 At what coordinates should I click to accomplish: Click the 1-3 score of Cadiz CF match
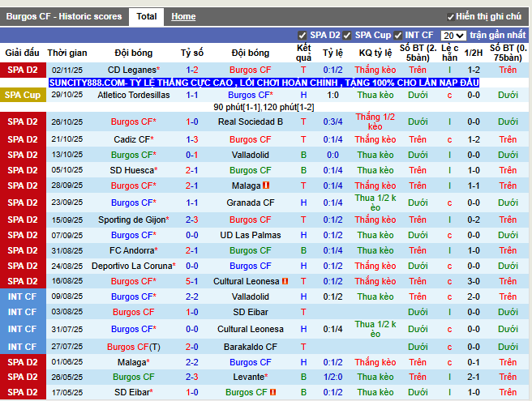tap(192, 139)
